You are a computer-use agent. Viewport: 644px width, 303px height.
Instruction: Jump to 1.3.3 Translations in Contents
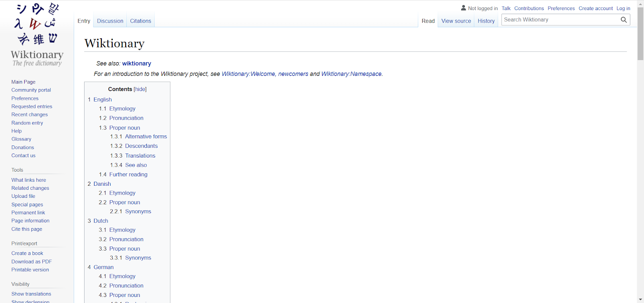(140, 156)
